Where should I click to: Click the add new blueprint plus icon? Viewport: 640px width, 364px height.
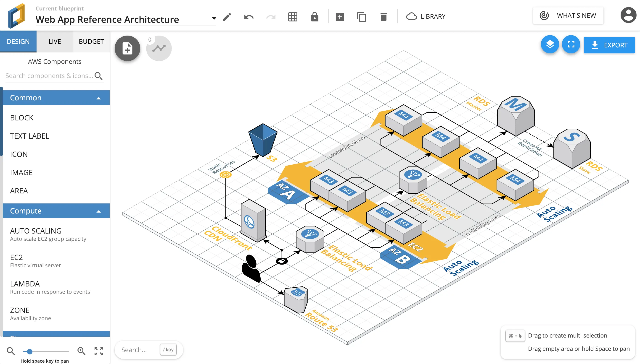(340, 17)
